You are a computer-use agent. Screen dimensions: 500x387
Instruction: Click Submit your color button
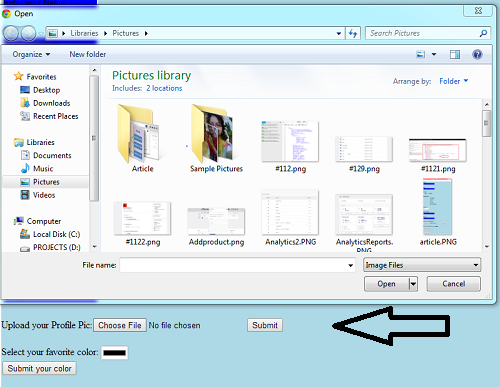(x=39, y=368)
